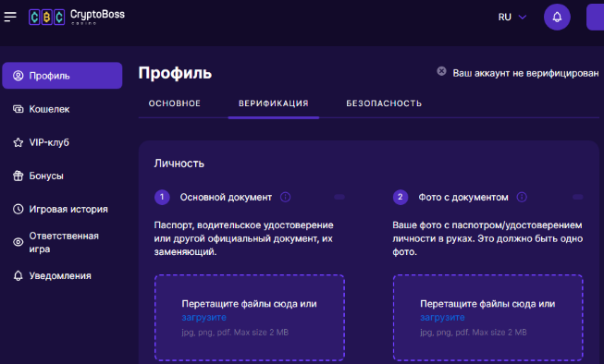Click загрузите link under Основной документ
This screenshot has height=364, width=604.
pos(203,318)
